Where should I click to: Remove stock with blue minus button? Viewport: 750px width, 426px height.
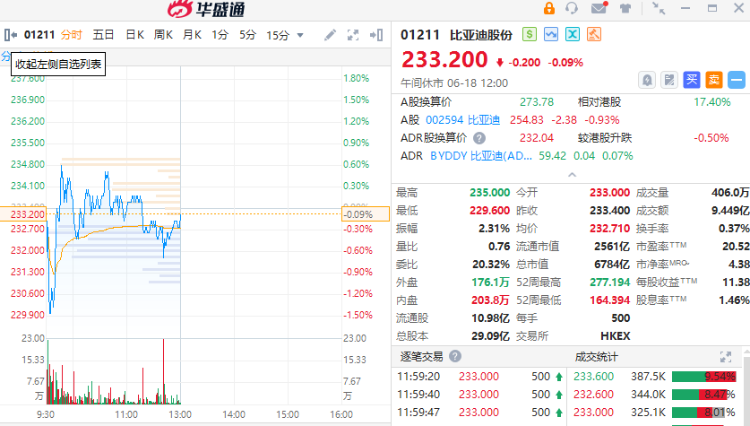737,80
